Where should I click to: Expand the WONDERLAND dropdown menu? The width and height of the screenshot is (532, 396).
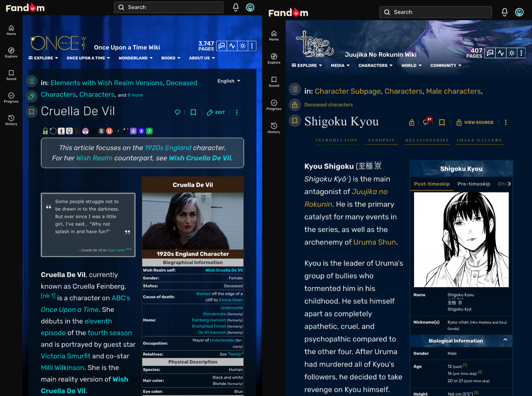point(136,58)
